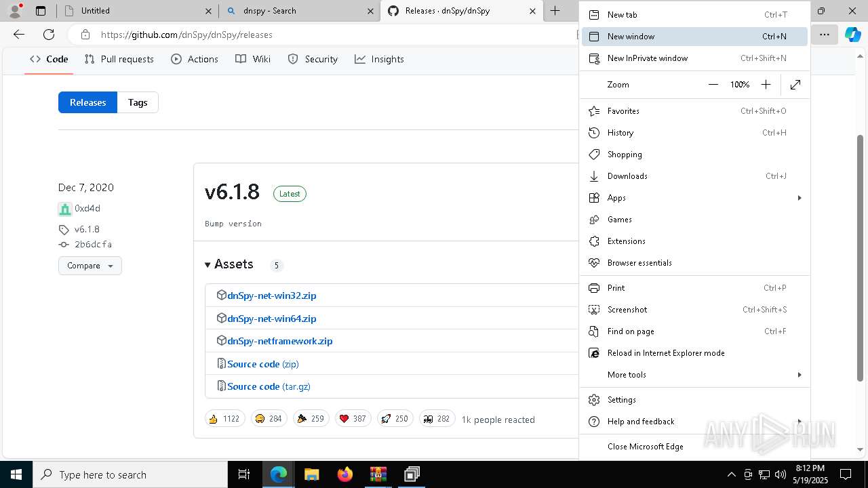Download dnSpy-net-win64.zip
This screenshot has width=868, height=488.
[272, 319]
